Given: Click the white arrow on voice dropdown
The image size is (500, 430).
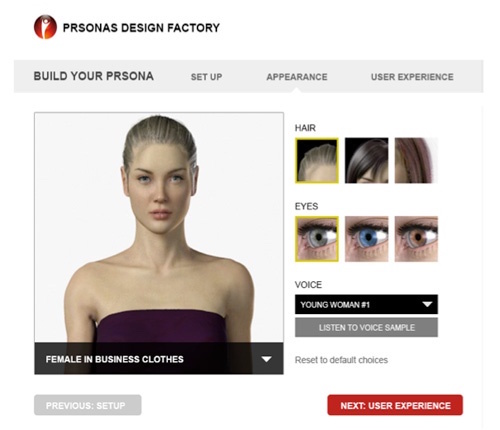Looking at the screenshot, I should click(427, 304).
